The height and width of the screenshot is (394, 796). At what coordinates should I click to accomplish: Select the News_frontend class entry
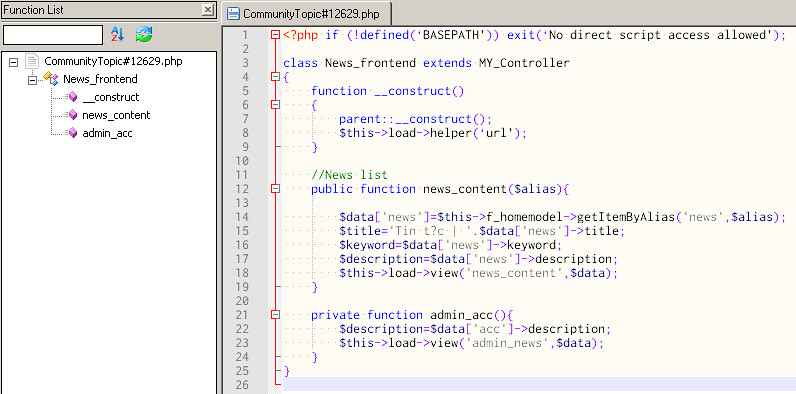coord(100,79)
